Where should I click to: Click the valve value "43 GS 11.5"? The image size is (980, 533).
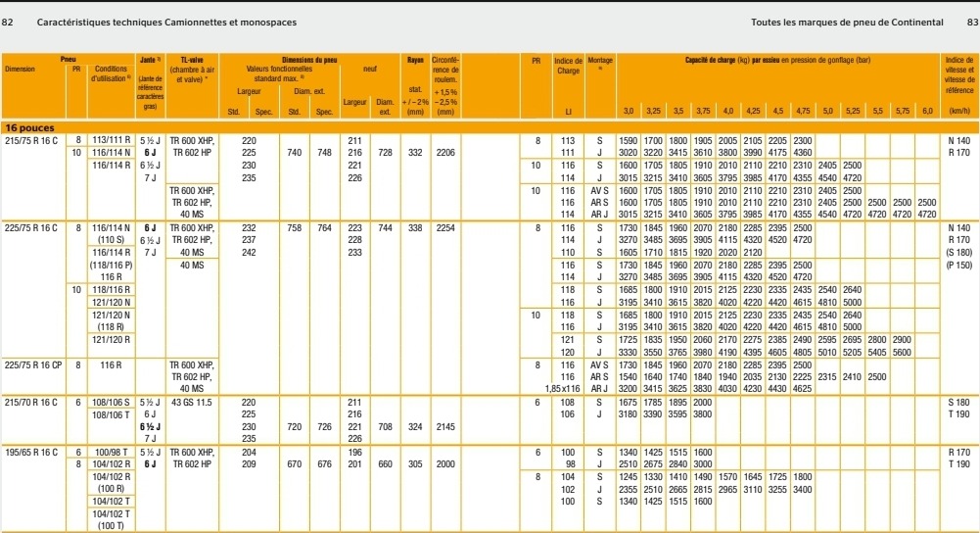pyautogui.click(x=192, y=403)
